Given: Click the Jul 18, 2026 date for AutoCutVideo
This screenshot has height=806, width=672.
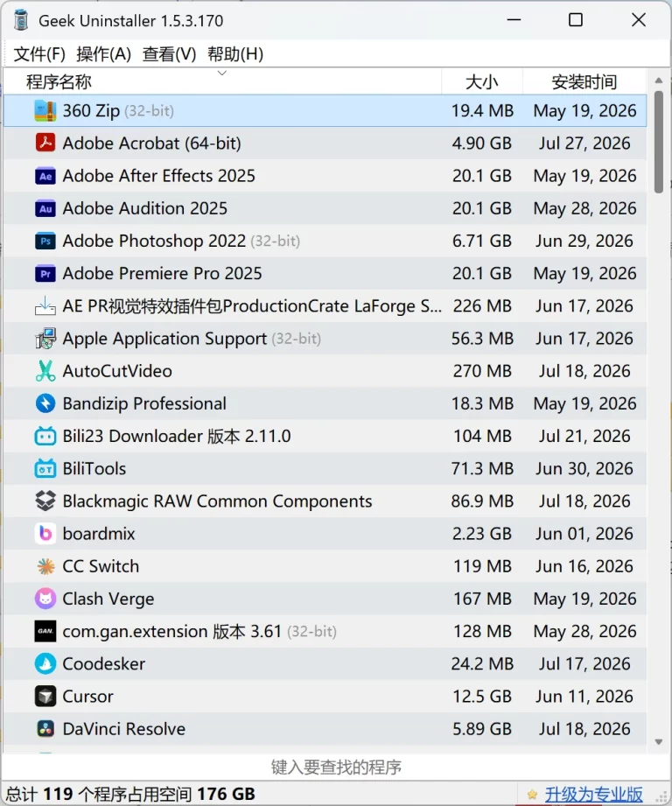Looking at the screenshot, I should (584, 370).
